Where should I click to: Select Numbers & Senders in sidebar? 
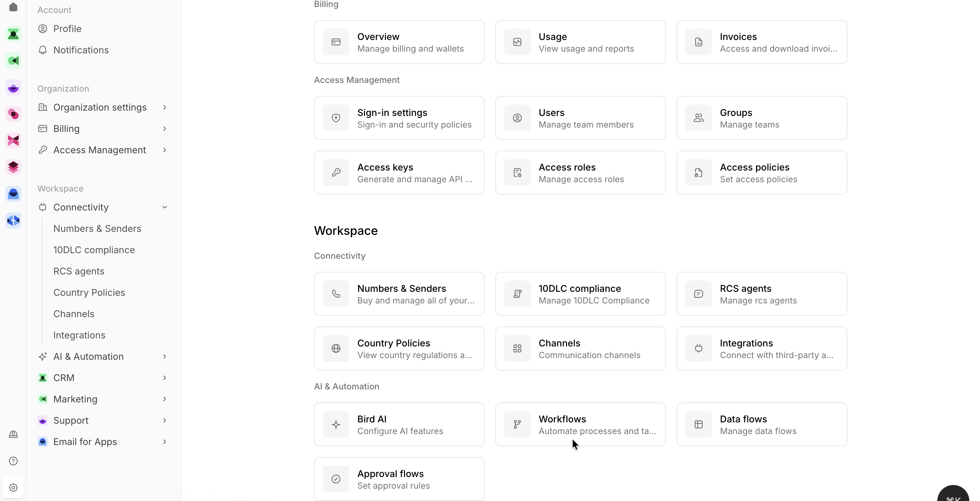pos(97,229)
